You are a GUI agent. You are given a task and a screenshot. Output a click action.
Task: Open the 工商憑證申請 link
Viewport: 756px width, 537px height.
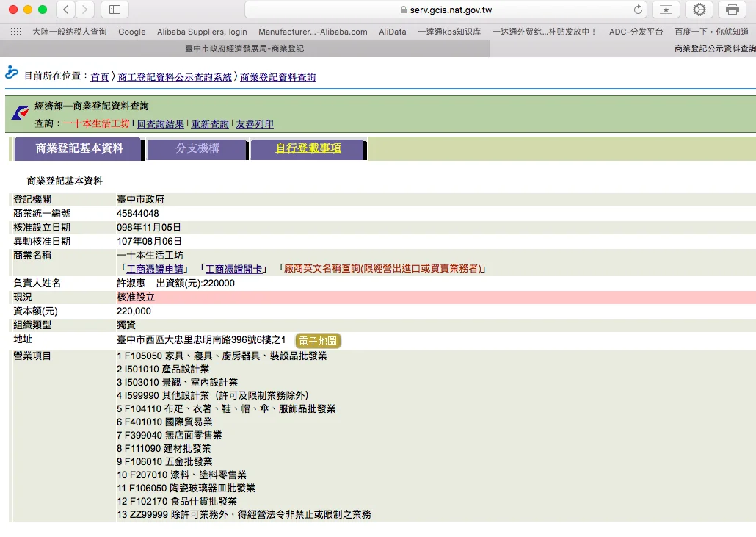click(156, 269)
